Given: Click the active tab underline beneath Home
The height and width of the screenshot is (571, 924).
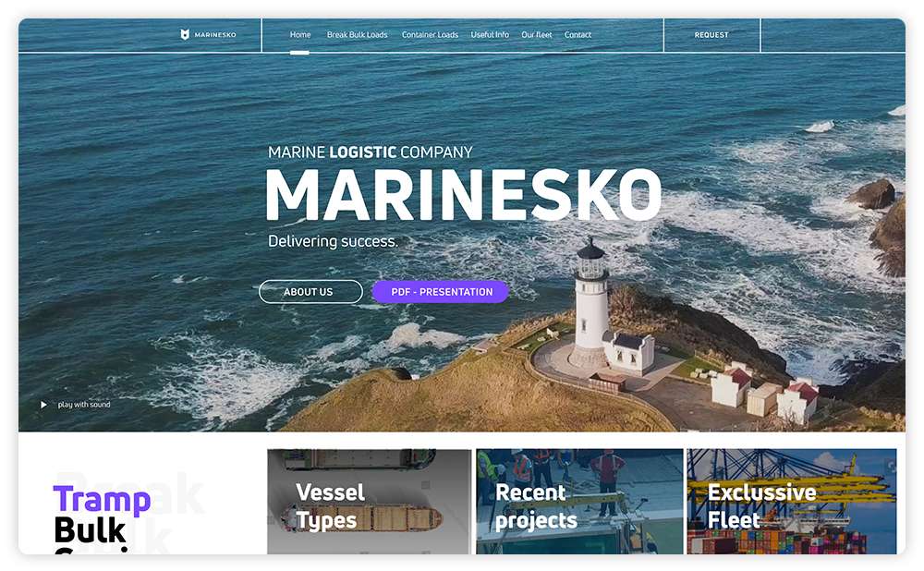Looking at the screenshot, I should pos(299,53).
